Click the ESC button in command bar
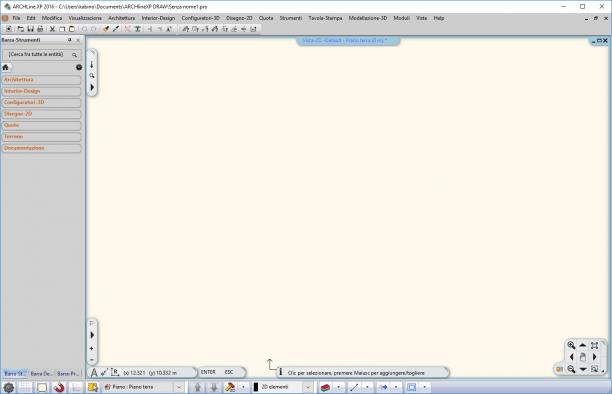The image size is (612, 394). [229, 372]
